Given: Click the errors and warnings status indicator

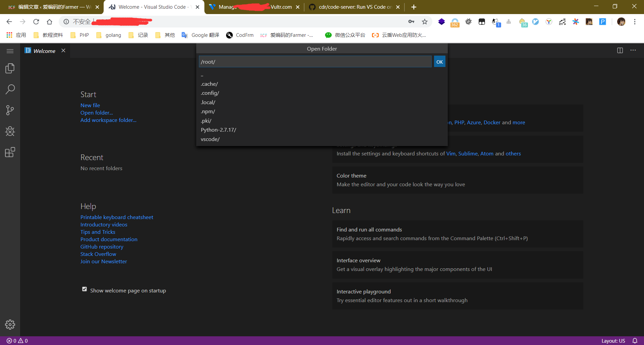Looking at the screenshot, I should [x=17, y=341].
